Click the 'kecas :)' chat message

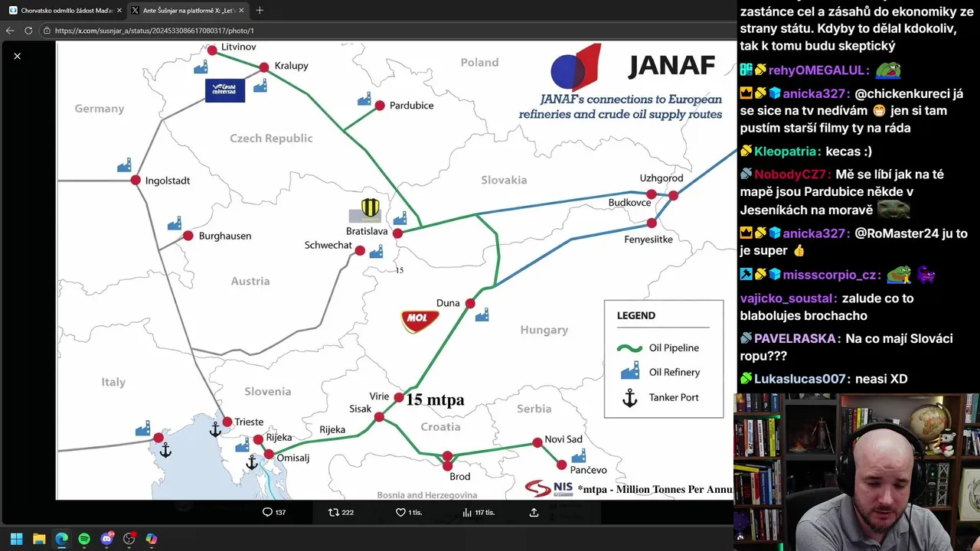click(x=848, y=152)
